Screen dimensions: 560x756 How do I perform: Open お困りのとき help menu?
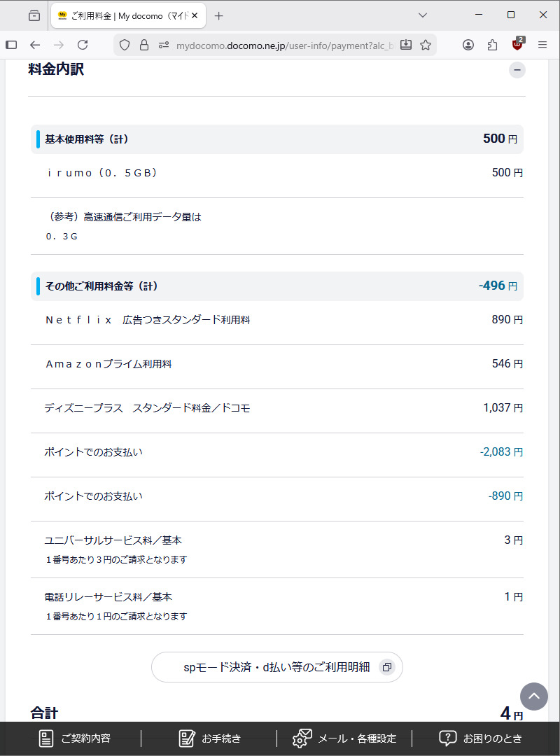[480, 738]
